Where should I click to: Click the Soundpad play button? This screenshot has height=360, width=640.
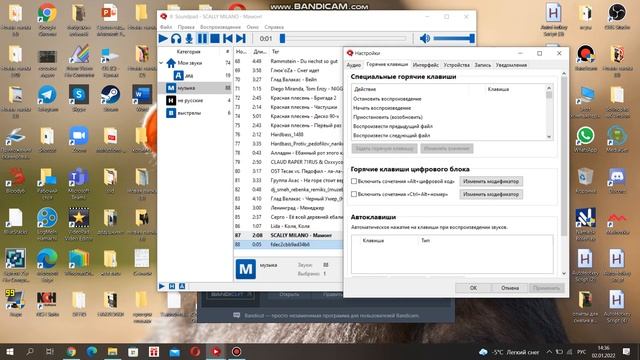pyautogui.click(x=163, y=38)
